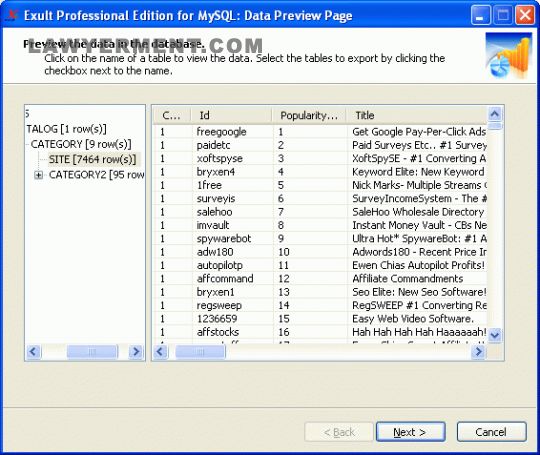The width and height of the screenshot is (540, 455).
Task: Select the TALOG [1 row(s)] tree item
Action: click(x=66, y=129)
